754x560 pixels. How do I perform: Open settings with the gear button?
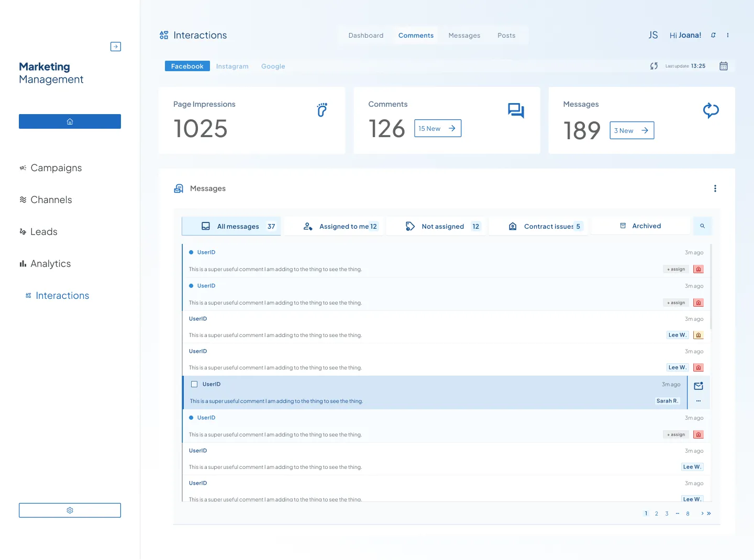point(70,510)
